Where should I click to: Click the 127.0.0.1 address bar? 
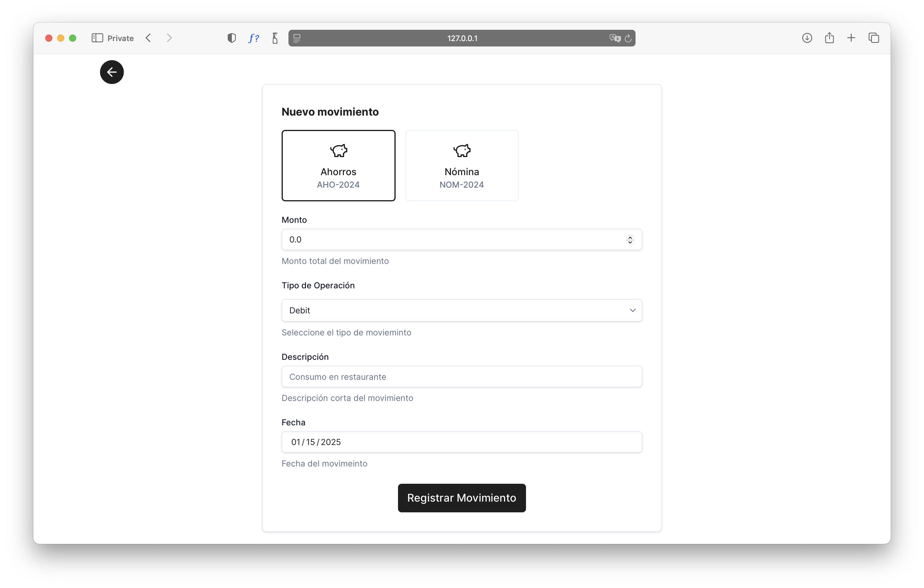pyautogui.click(x=462, y=38)
